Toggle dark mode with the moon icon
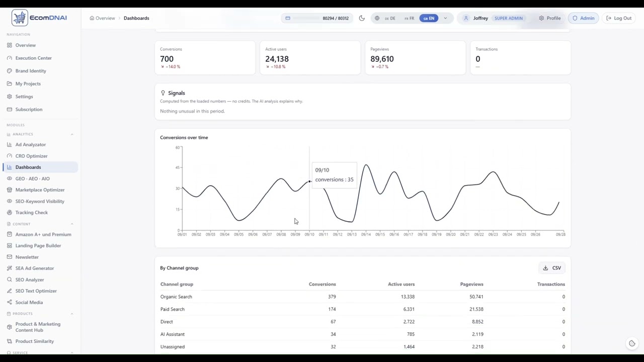The height and width of the screenshot is (362, 644). (362, 18)
